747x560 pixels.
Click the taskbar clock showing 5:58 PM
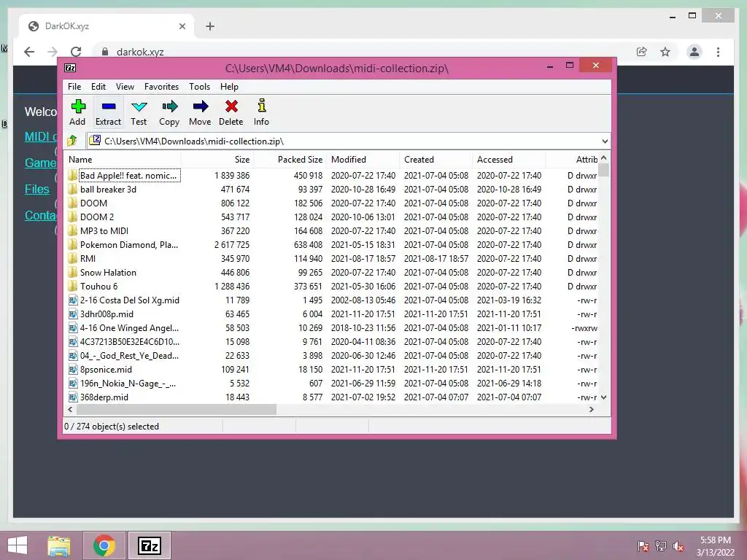tap(716, 546)
